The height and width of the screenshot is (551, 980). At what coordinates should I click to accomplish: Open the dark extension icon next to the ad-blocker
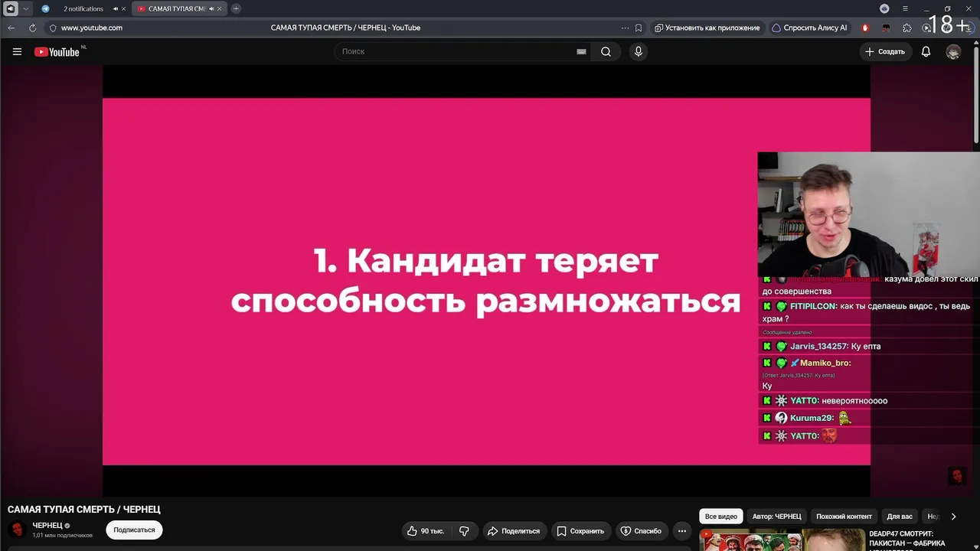[x=886, y=28]
